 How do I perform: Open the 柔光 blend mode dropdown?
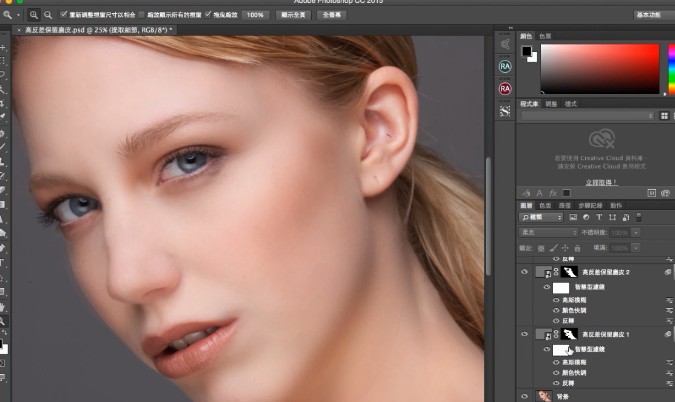tap(548, 232)
